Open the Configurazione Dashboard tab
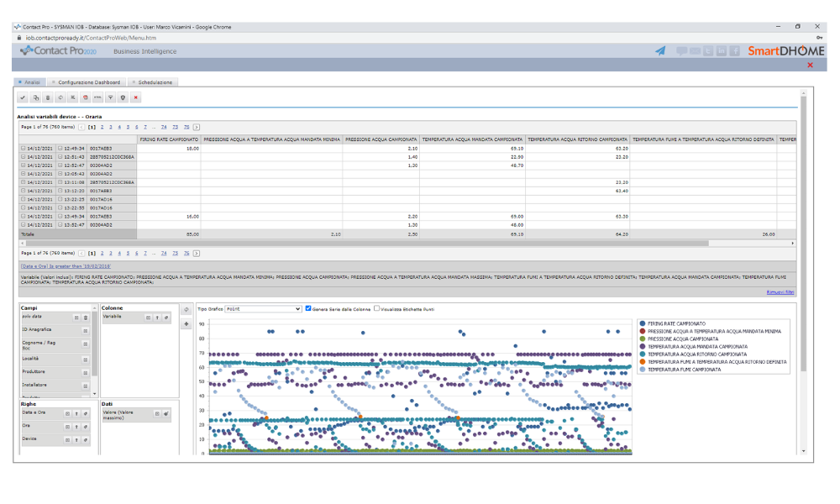The width and height of the screenshot is (840, 504). [x=87, y=82]
